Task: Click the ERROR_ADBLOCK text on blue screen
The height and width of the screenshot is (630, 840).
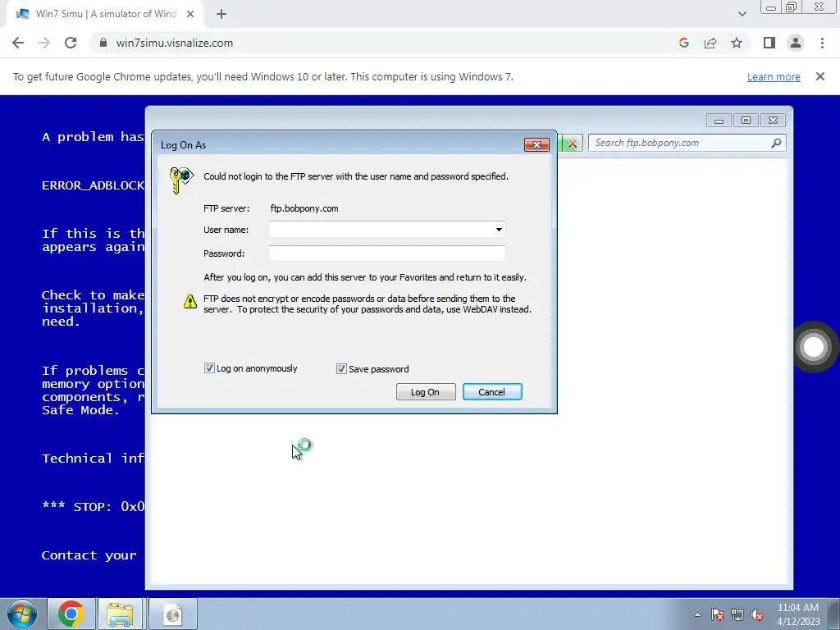Action: pyautogui.click(x=94, y=185)
